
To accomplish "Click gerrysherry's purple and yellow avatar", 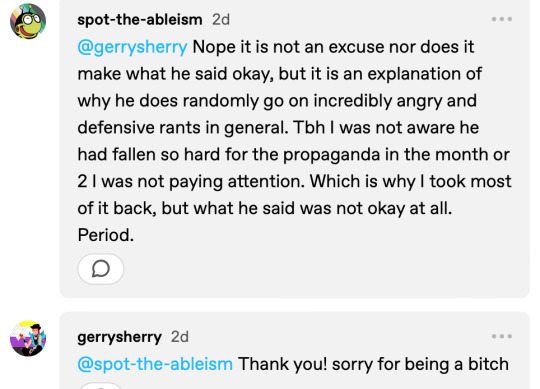I will (x=28, y=338).
